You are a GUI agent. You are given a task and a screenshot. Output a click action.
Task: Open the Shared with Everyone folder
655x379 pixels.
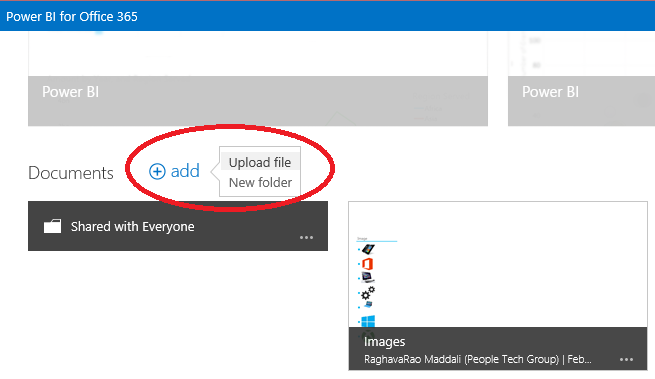point(178,226)
